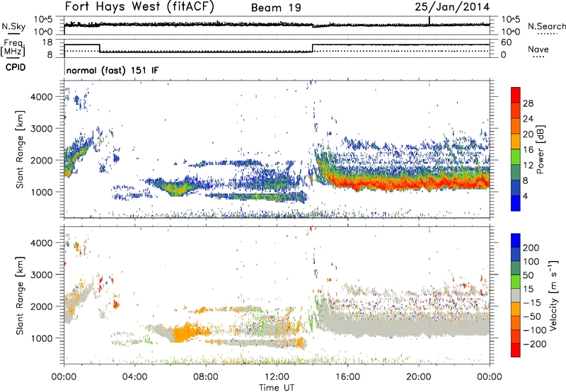
Task: Click the velocity colorbar value −15
Action: [x=532, y=303]
